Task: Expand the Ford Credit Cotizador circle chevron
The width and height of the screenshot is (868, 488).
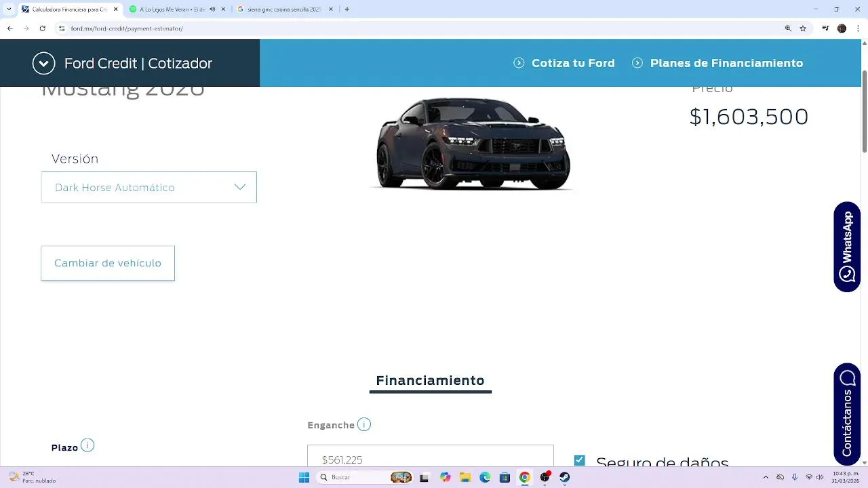Action: pos(43,63)
